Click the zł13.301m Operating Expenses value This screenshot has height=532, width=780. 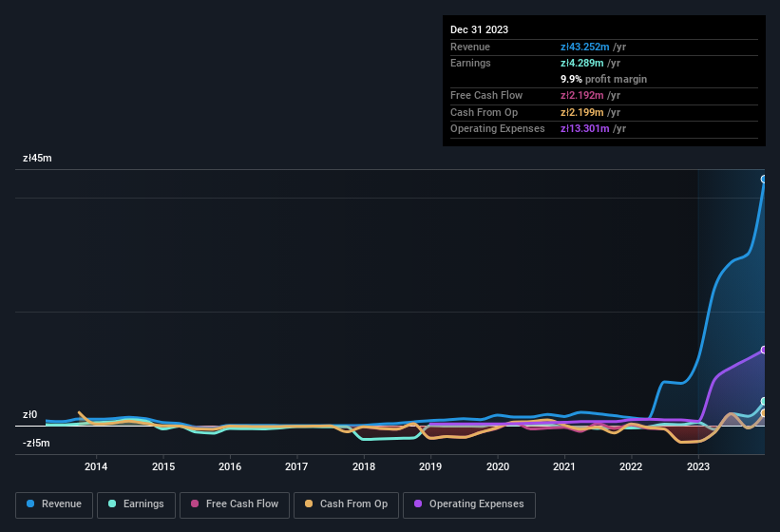click(584, 128)
